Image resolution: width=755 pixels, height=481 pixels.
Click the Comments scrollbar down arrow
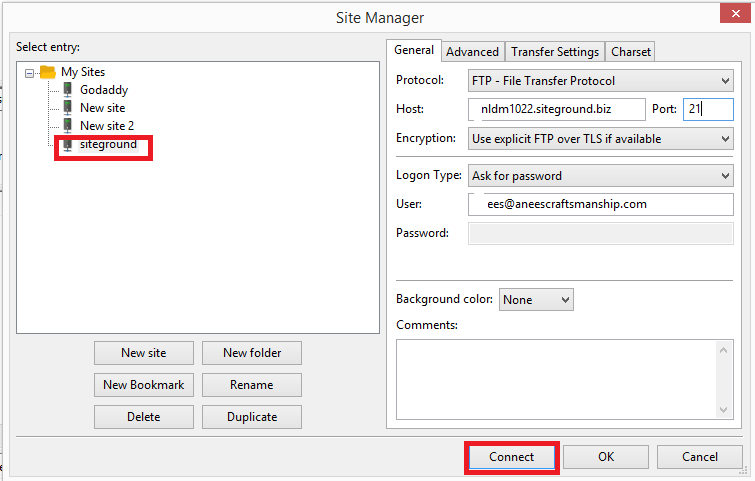click(723, 410)
